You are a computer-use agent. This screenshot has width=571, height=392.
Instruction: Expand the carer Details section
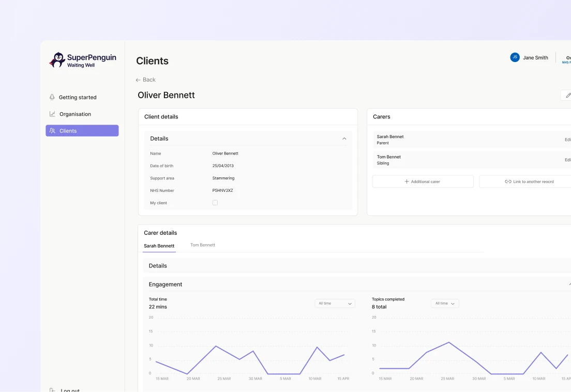pos(357,266)
